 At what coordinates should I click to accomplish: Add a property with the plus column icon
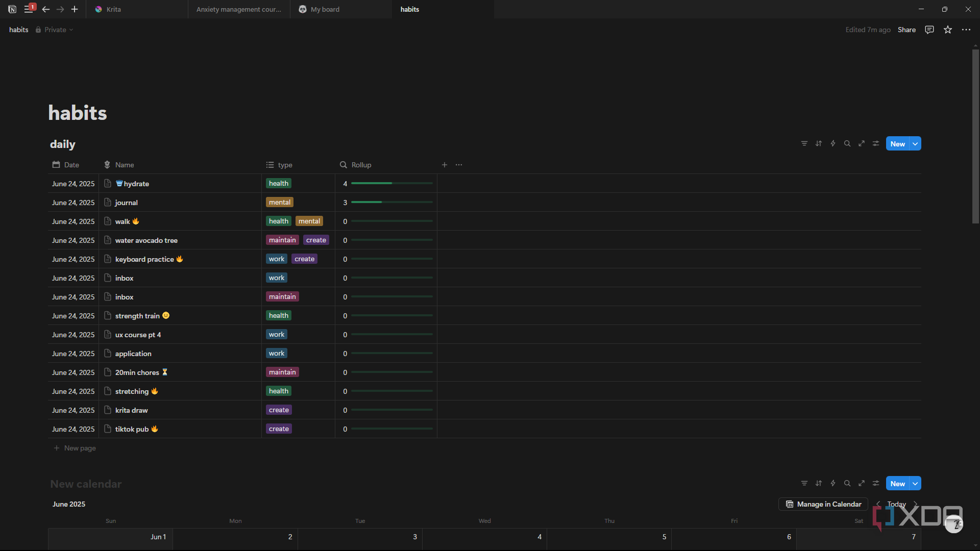[445, 165]
